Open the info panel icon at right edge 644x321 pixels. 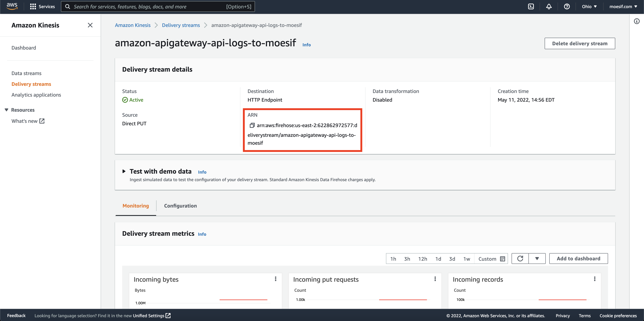point(636,21)
